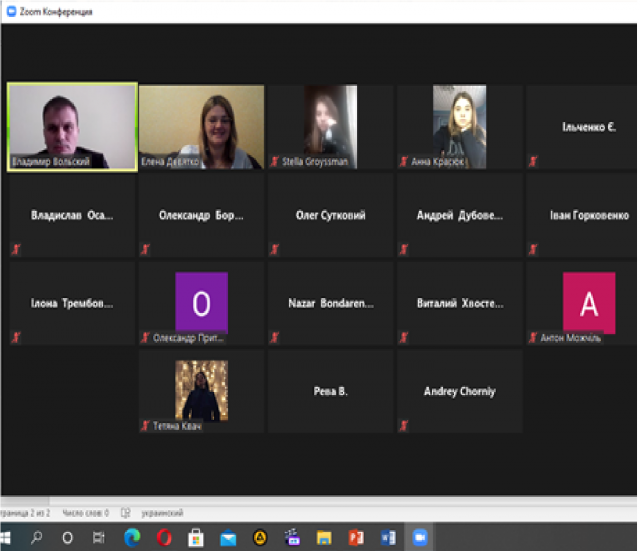Click the purple O avatar of Олександр Прит...
The image size is (640, 551).
[202, 303]
